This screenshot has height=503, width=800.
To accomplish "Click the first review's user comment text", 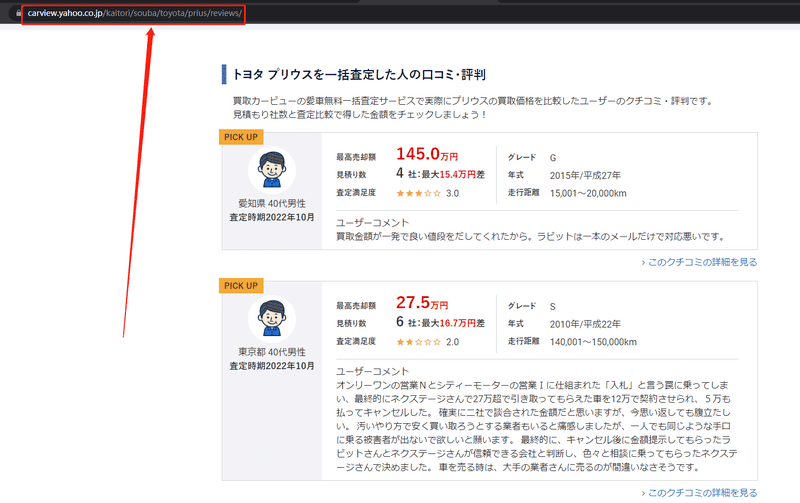I will (531, 237).
